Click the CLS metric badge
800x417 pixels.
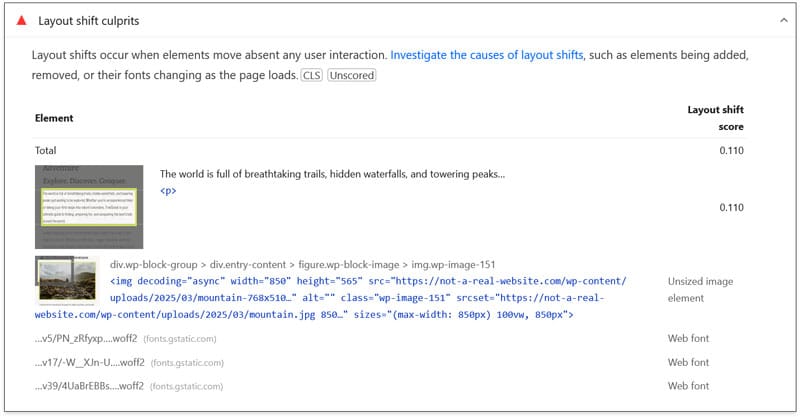[x=312, y=75]
